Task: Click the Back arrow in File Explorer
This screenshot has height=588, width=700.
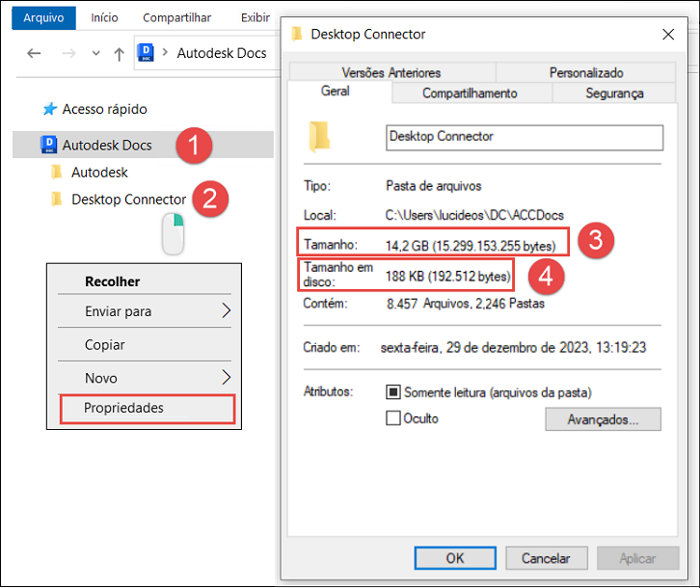Action: tap(34, 54)
